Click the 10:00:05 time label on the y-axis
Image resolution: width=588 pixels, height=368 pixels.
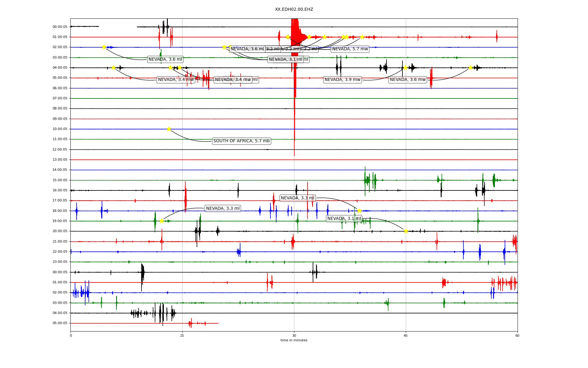click(x=60, y=129)
